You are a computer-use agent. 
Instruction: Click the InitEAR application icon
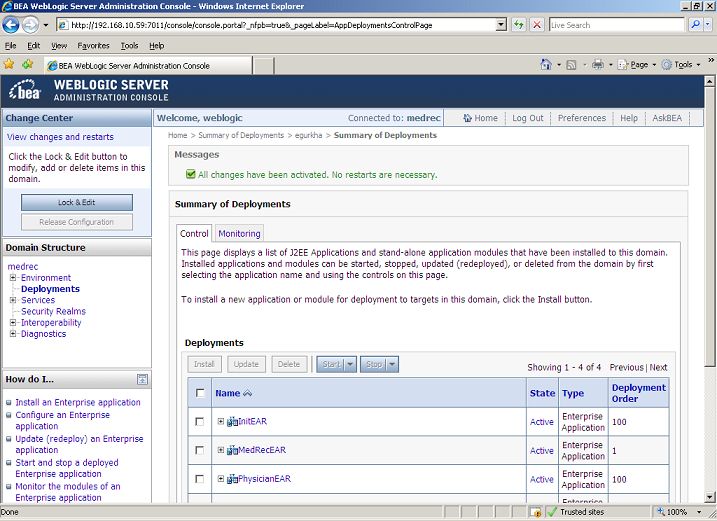click(232, 422)
